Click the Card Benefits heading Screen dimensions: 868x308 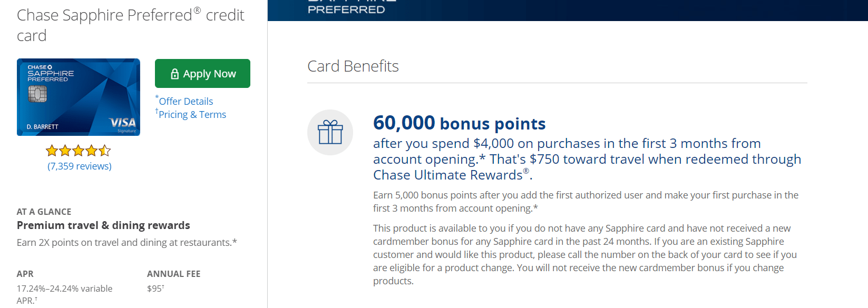[353, 66]
